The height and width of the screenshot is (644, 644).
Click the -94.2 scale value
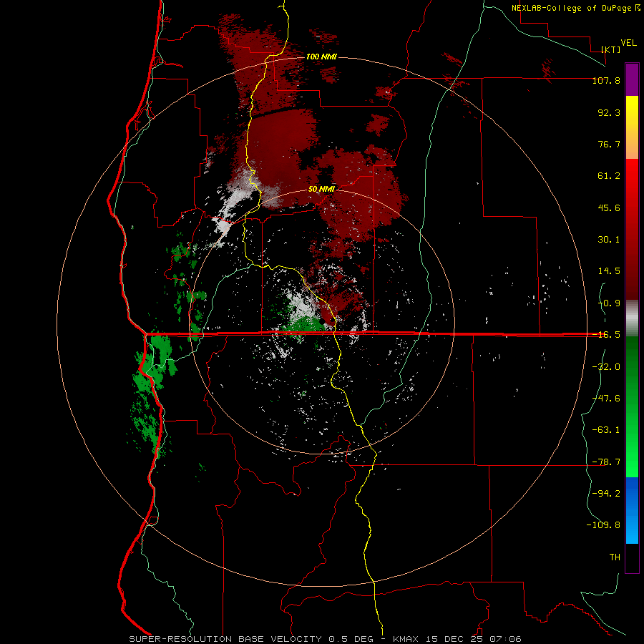point(606,493)
